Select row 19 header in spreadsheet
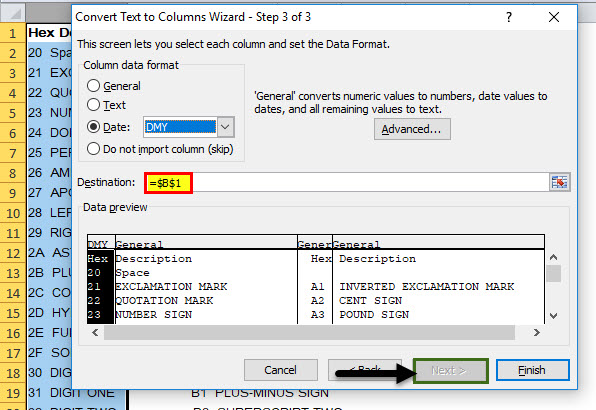Screen dimensions: 596x410 [x=13, y=393]
